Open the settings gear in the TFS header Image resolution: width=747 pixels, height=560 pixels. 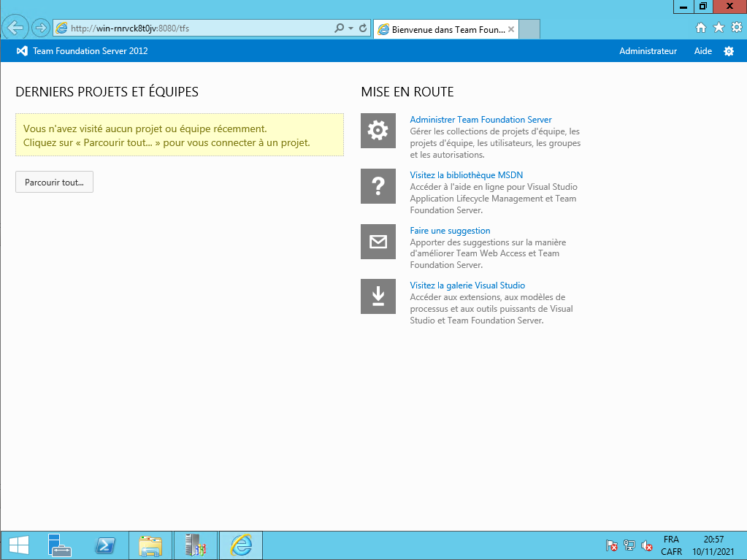click(728, 51)
